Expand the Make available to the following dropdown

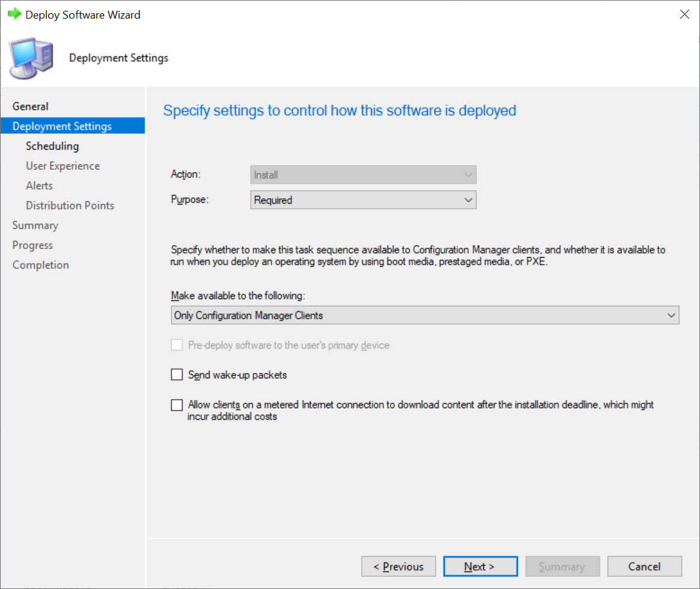click(425, 315)
